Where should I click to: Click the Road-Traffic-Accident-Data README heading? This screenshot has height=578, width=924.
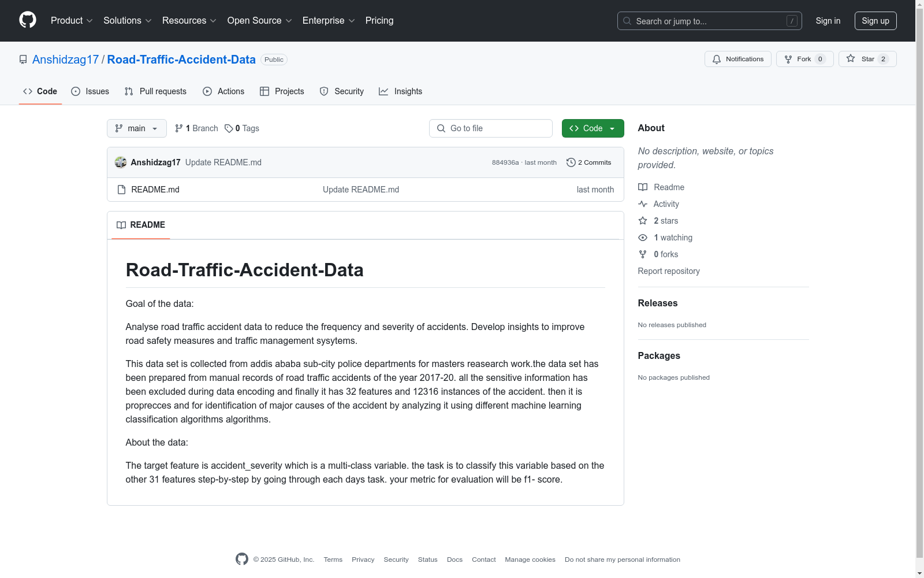[245, 270]
